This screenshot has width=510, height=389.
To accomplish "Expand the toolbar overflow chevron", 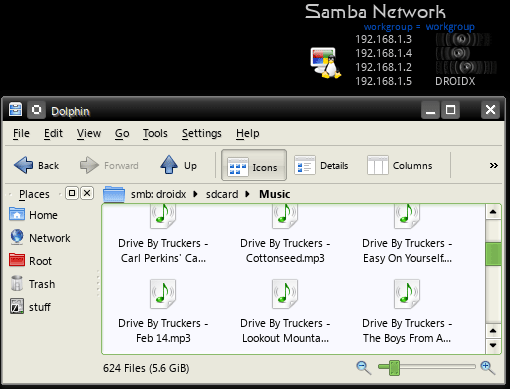I will (493, 165).
